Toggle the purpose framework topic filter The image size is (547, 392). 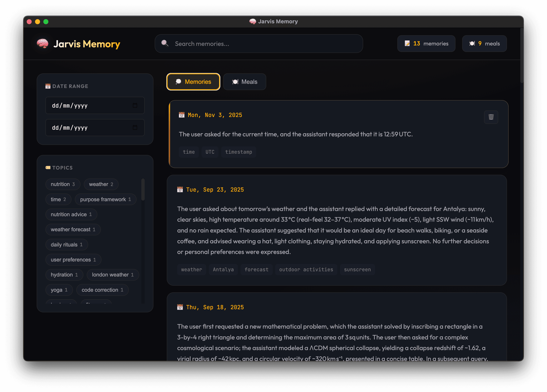105,200
